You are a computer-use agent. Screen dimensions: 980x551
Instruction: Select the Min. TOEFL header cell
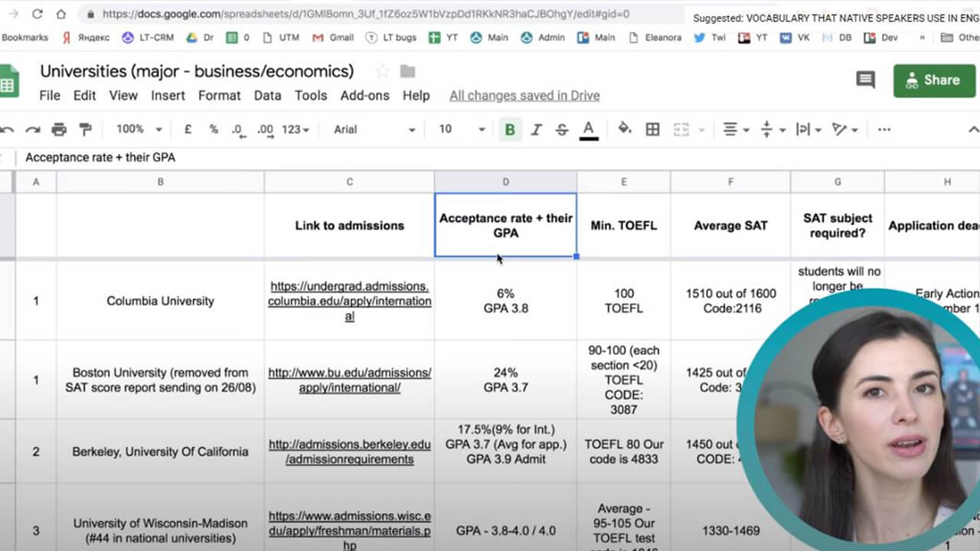tap(624, 225)
